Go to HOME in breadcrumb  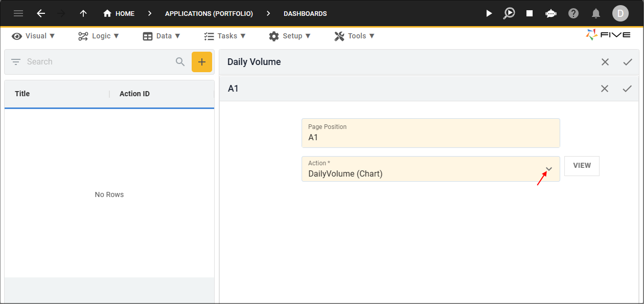point(119,13)
